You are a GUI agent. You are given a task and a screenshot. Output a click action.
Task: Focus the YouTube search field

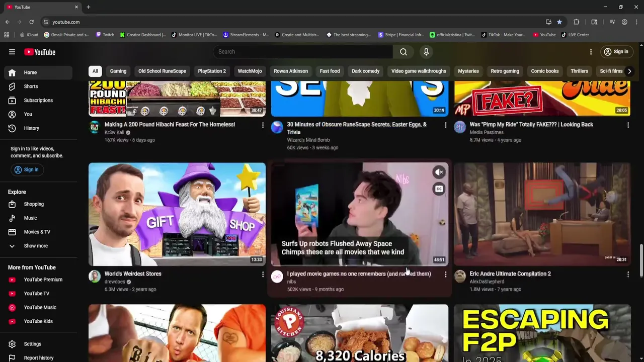[x=303, y=52]
